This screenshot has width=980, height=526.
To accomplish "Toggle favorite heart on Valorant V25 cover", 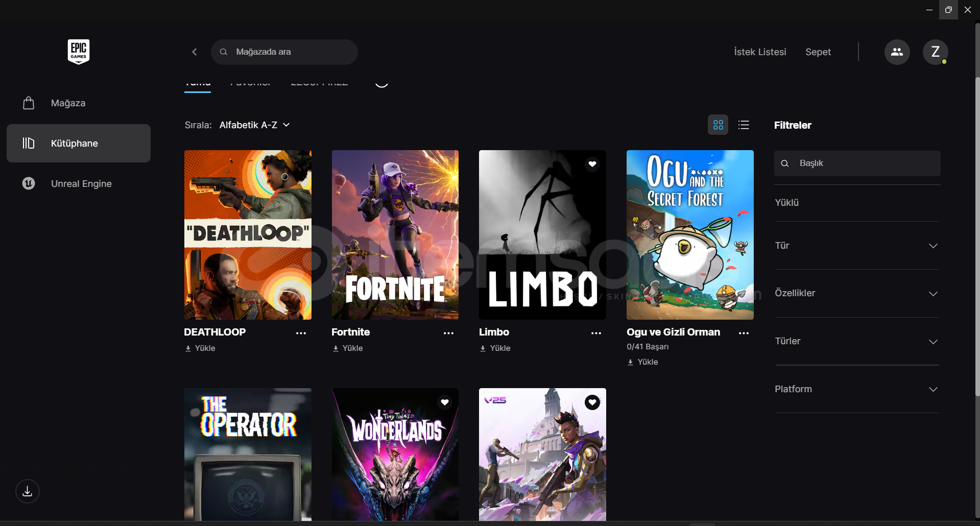I will (x=592, y=402).
